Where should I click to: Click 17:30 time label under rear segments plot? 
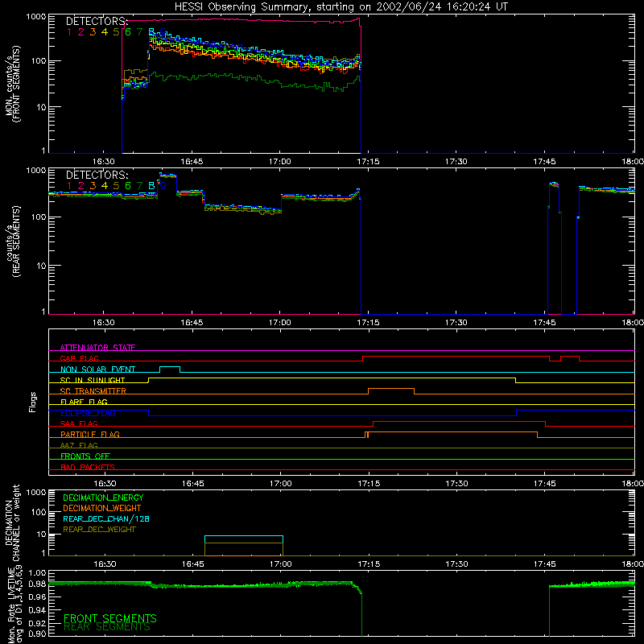point(456,323)
